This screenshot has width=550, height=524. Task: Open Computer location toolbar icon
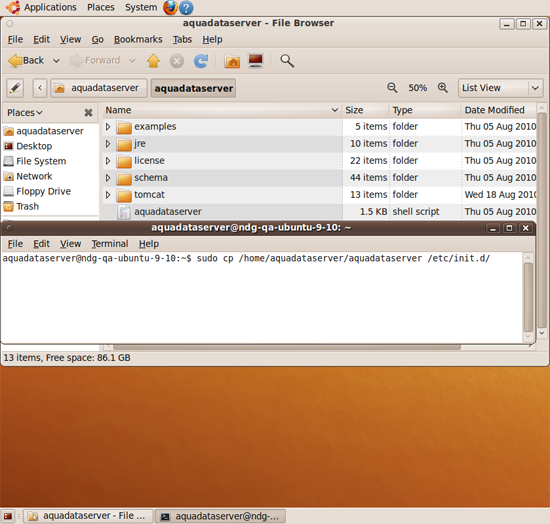tap(255, 61)
